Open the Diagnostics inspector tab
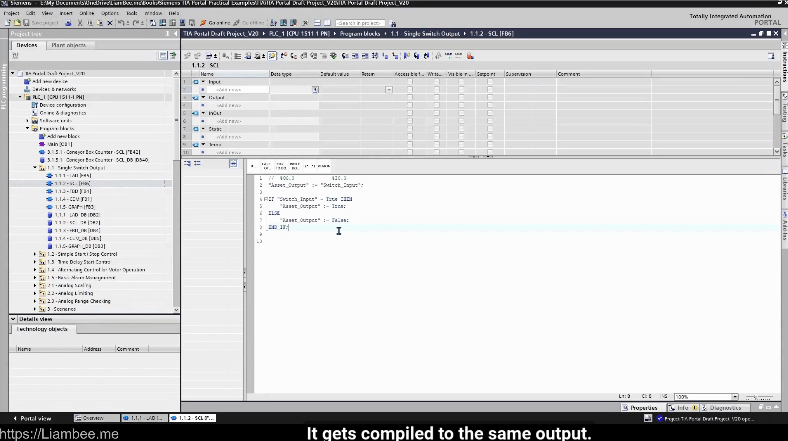Screen dimensions: 788x441 click(727, 408)
